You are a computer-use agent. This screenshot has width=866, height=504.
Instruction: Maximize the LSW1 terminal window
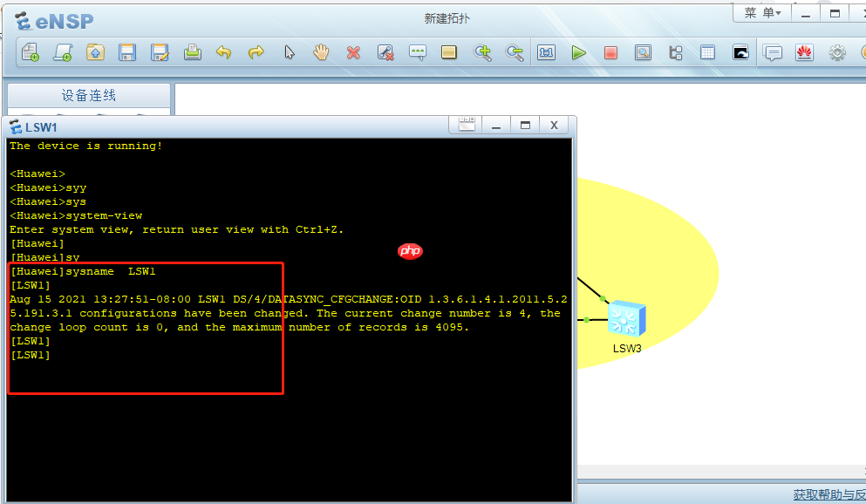[x=525, y=125]
